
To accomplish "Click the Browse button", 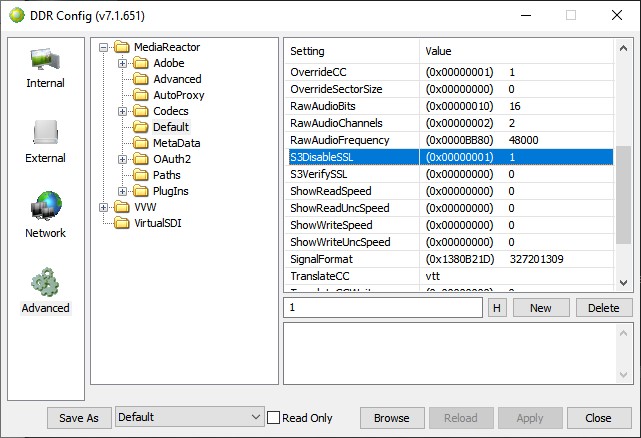I will [392, 418].
